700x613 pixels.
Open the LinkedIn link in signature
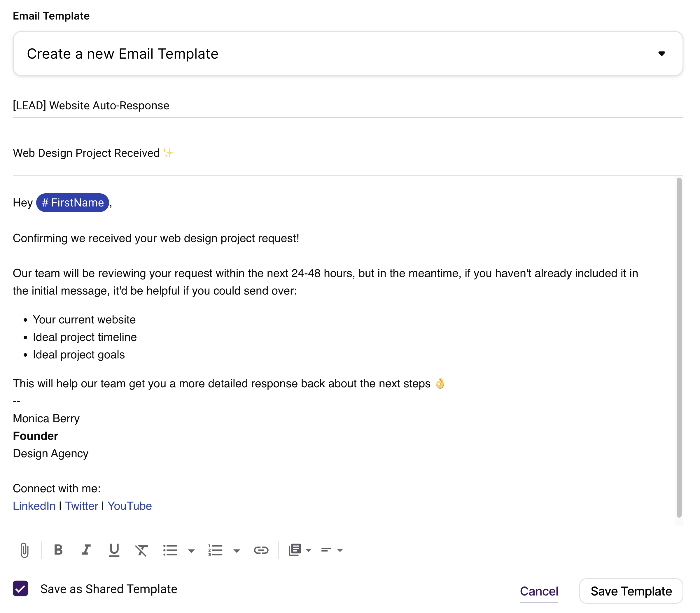[x=34, y=506]
